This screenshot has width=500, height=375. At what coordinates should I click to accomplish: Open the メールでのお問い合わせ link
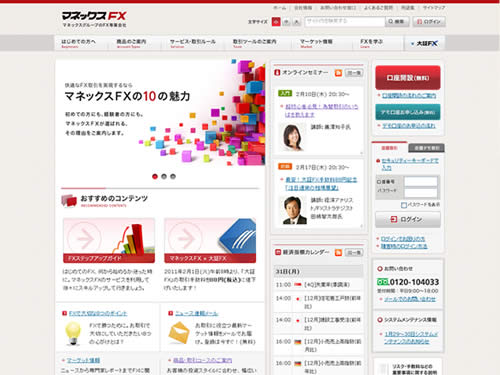tap(410, 299)
